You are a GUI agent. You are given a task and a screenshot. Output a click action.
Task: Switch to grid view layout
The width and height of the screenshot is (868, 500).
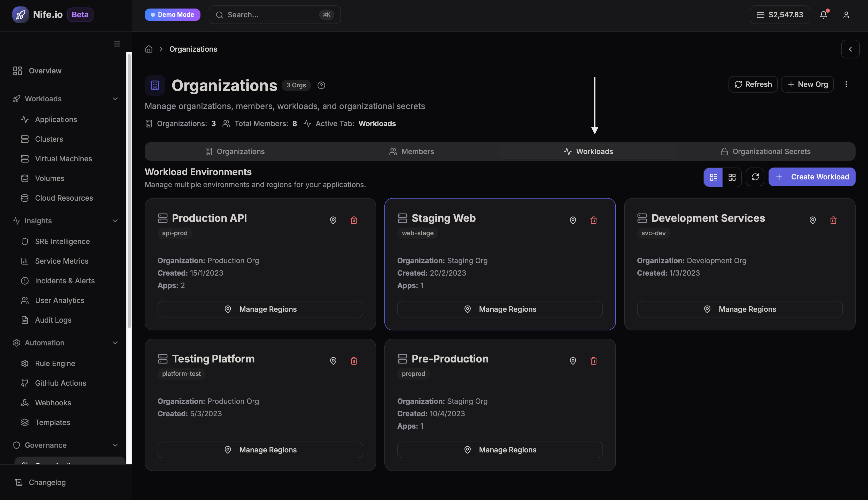732,177
